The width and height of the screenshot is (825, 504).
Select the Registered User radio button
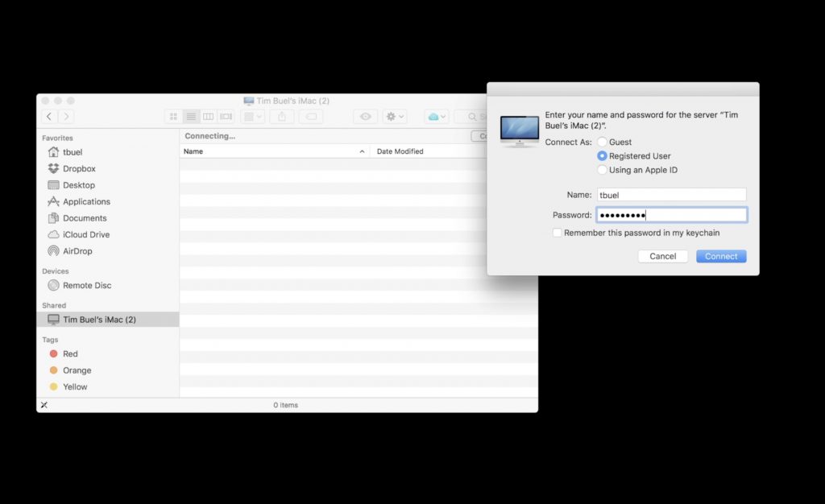[x=602, y=156]
